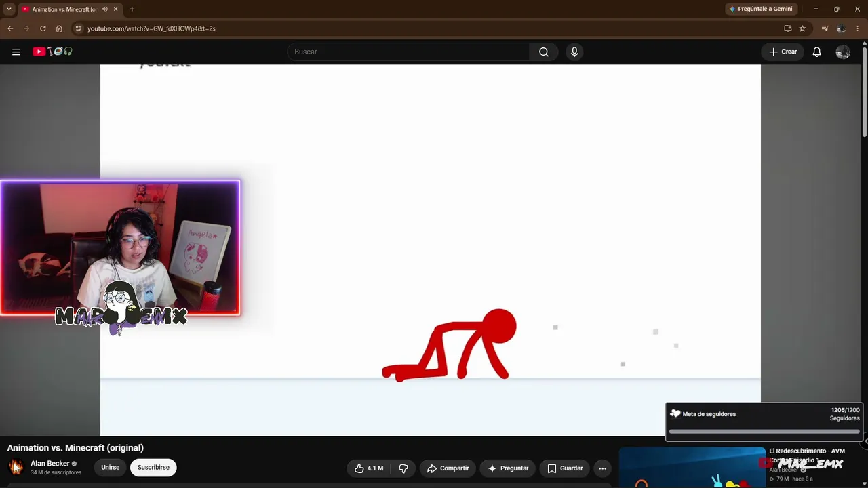Start voice search with microphone icon
The width and height of the screenshot is (868, 488).
(x=574, y=52)
